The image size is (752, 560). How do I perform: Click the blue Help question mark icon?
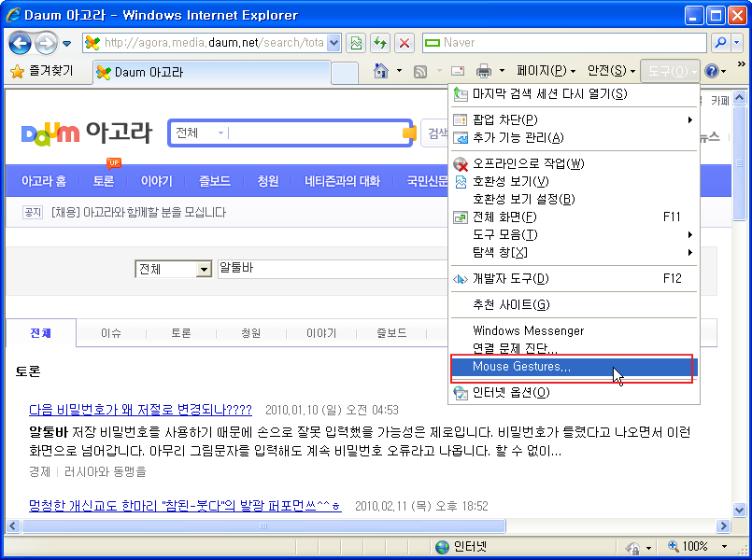711,71
